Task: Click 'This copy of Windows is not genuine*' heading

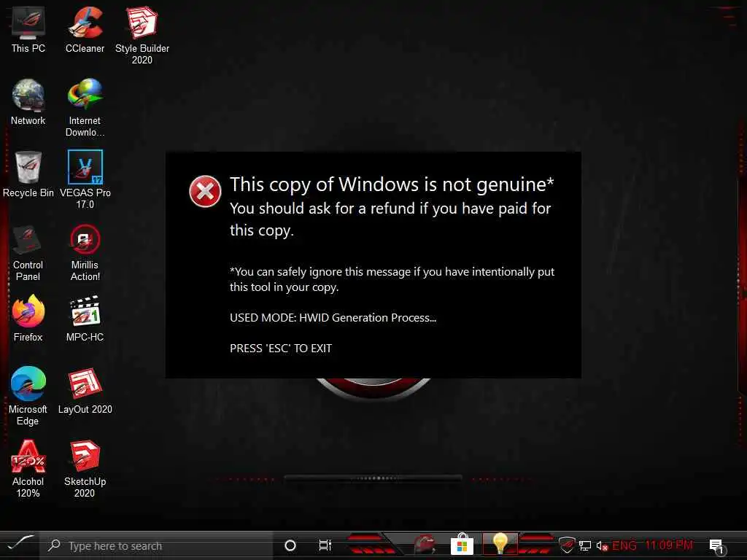Action: pos(392,184)
